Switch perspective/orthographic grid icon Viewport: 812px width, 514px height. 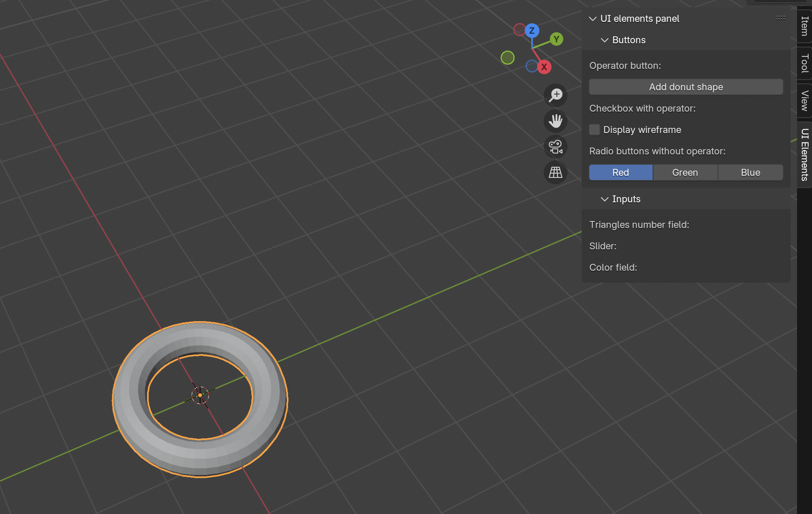click(556, 172)
